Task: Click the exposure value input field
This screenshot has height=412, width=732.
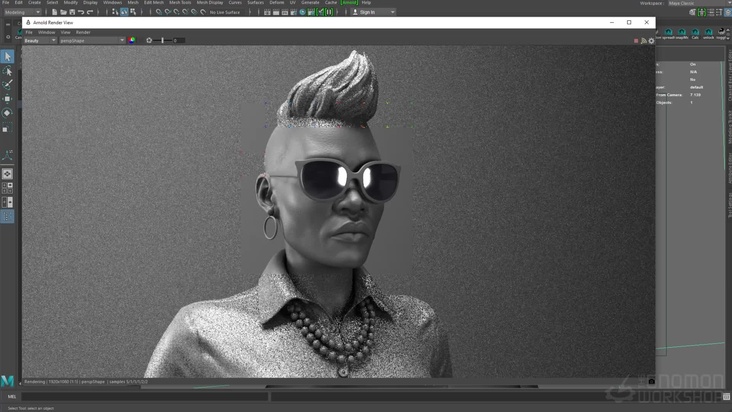Action: [179, 41]
